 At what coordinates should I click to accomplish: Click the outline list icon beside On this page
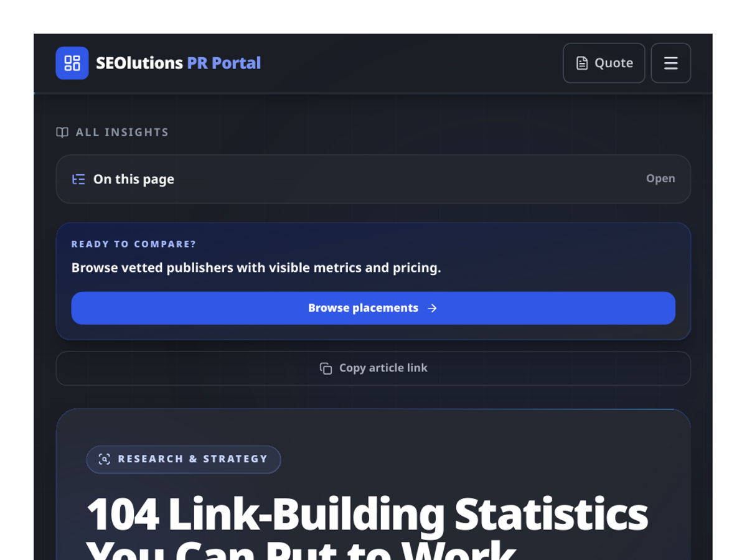pos(78,179)
